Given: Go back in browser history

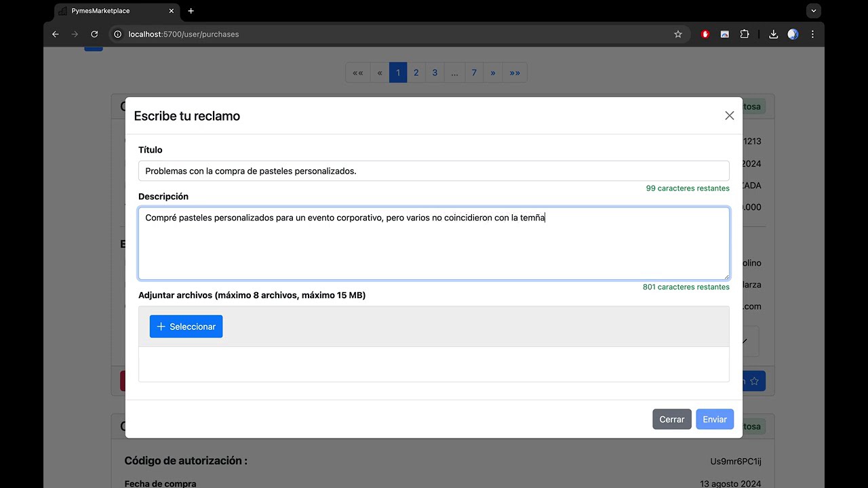Looking at the screenshot, I should 56,34.
